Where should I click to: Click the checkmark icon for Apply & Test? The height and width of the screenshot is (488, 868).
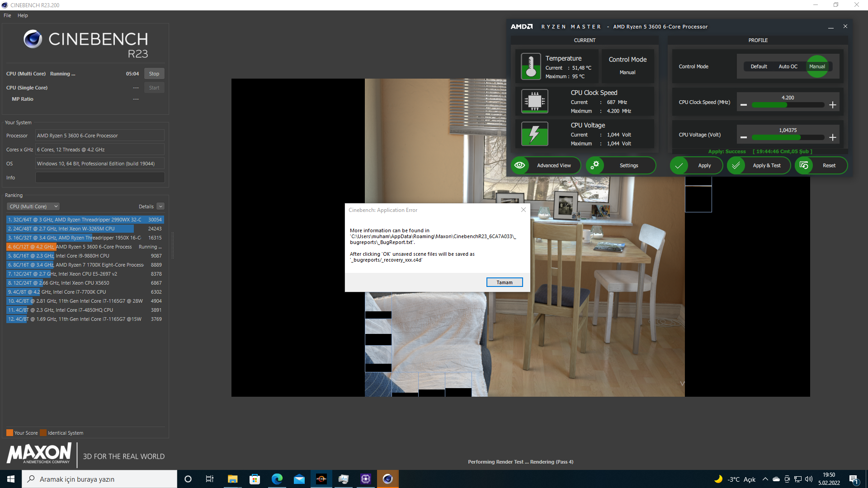click(x=736, y=165)
